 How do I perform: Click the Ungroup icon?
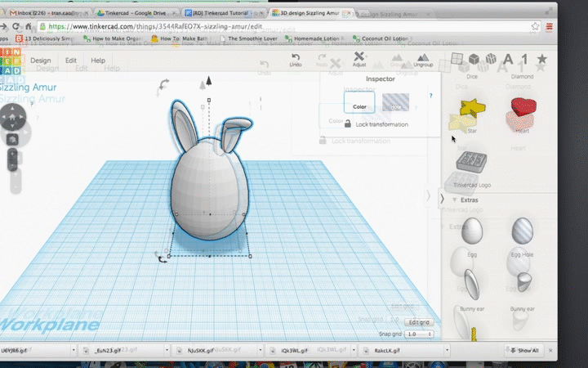[422, 56]
